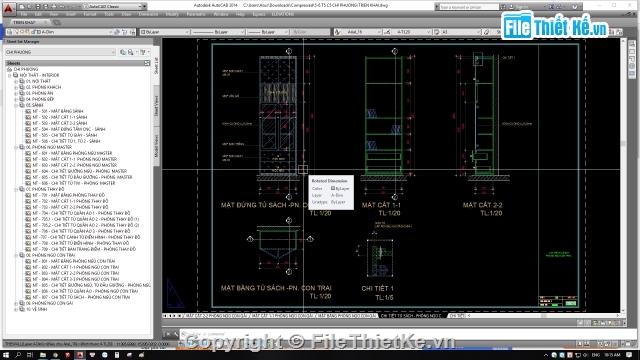
Task: Select sheet MT - 504 MẶT ĐỨNG TÂM ONC - SẢNH
Action: [69, 129]
